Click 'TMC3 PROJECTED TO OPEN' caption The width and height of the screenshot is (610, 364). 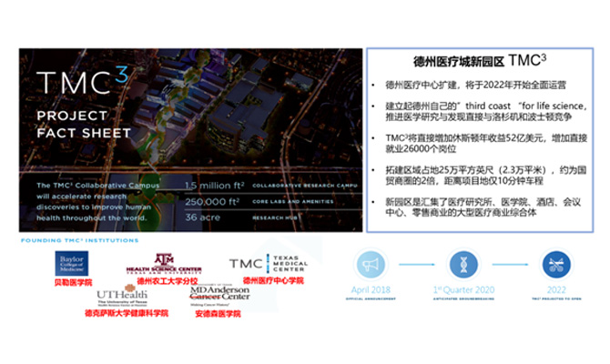pyautogui.click(x=556, y=298)
